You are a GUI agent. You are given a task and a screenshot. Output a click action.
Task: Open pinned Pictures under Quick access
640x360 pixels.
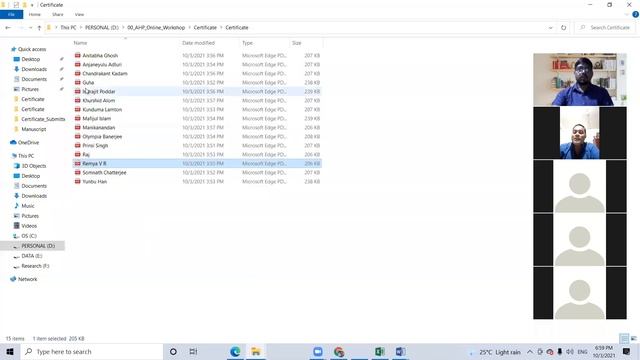[30, 89]
